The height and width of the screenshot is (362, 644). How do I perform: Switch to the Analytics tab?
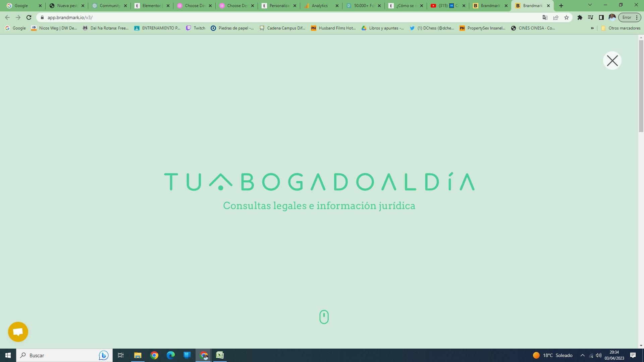tap(319, 6)
